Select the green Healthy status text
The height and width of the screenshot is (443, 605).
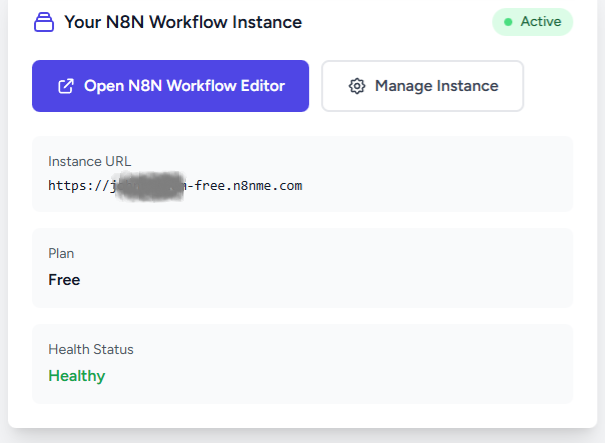point(77,376)
